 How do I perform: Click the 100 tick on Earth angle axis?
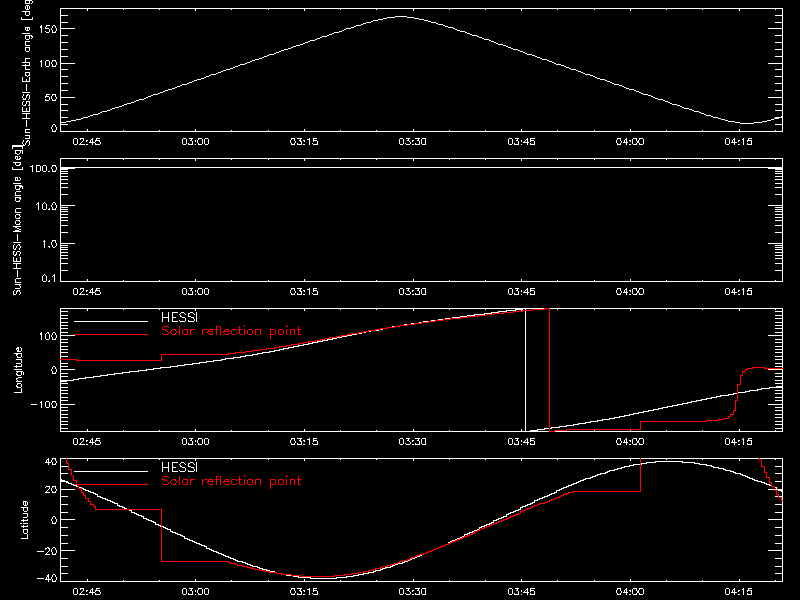[x=47, y=63]
